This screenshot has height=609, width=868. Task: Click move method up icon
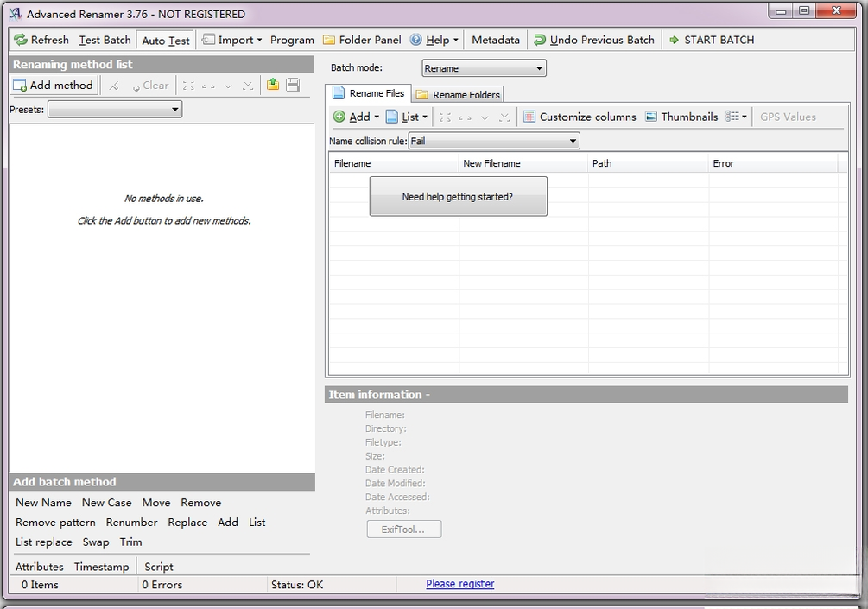tap(208, 86)
